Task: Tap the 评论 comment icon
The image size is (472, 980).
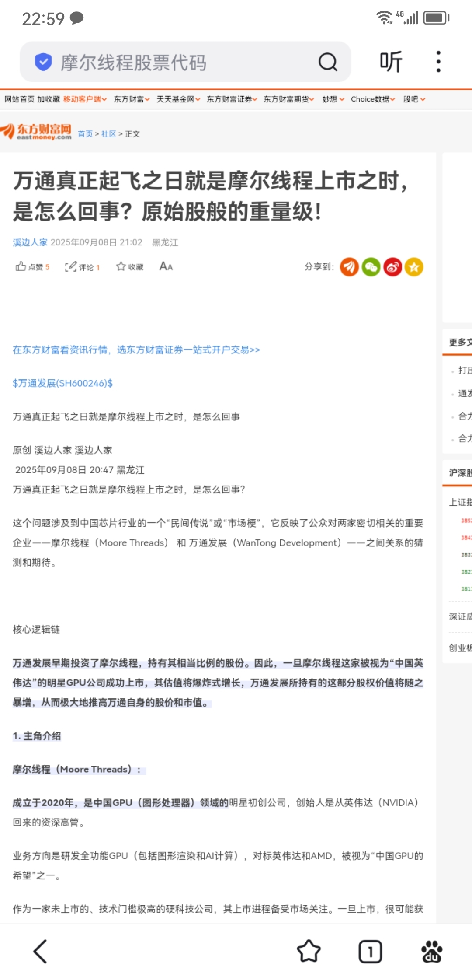Action: click(x=71, y=266)
